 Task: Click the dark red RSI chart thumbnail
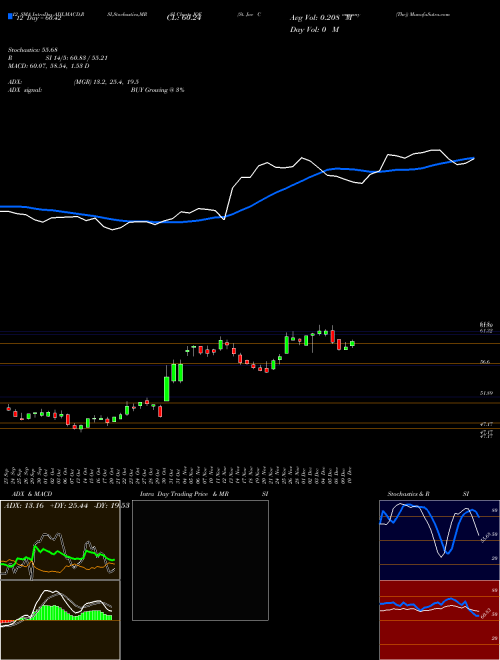tap(439, 620)
